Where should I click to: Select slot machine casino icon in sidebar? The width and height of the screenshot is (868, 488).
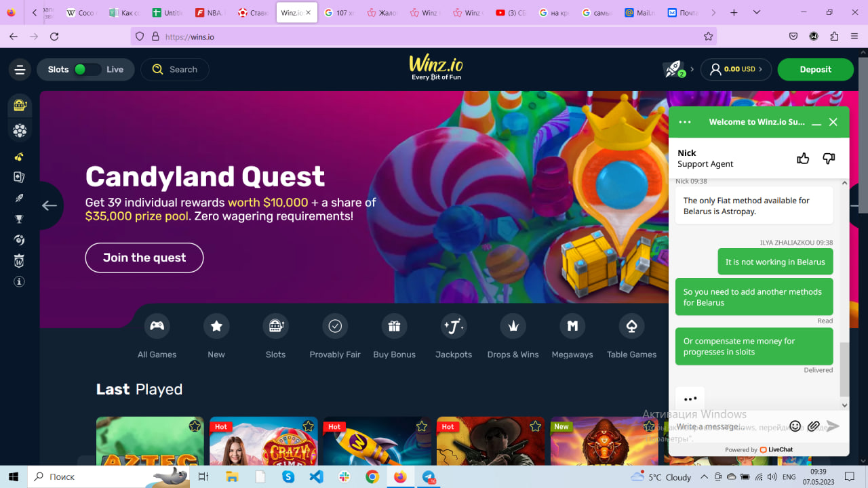tap(20, 105)
